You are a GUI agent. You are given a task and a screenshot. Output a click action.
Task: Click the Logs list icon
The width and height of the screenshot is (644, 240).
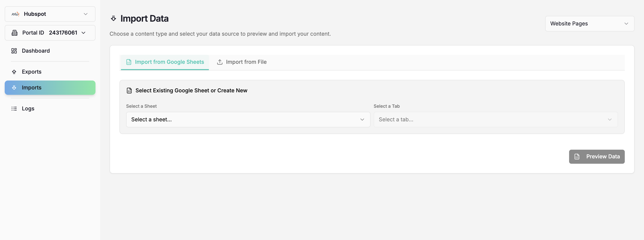14,109
